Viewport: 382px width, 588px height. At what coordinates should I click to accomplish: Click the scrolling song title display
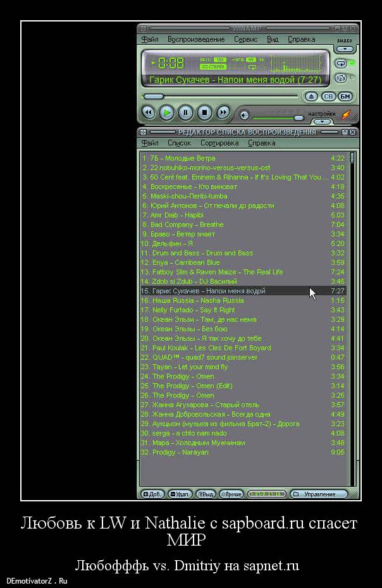tap(235, 80)
